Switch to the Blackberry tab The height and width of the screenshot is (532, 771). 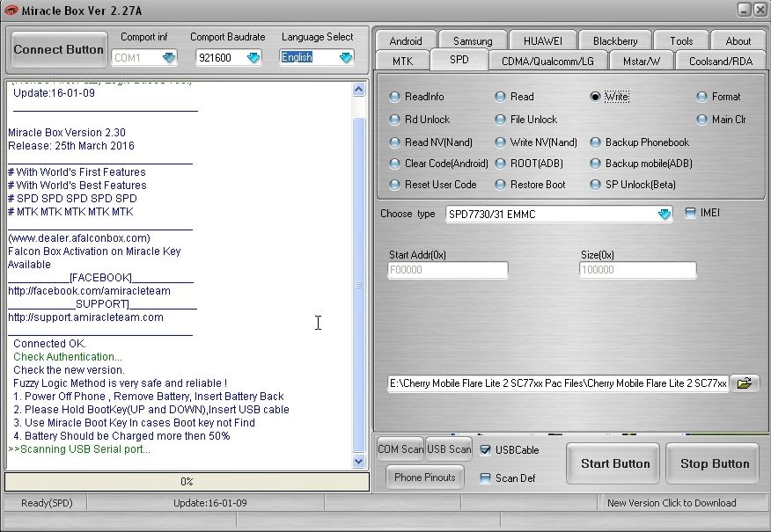tap(615, 40)
